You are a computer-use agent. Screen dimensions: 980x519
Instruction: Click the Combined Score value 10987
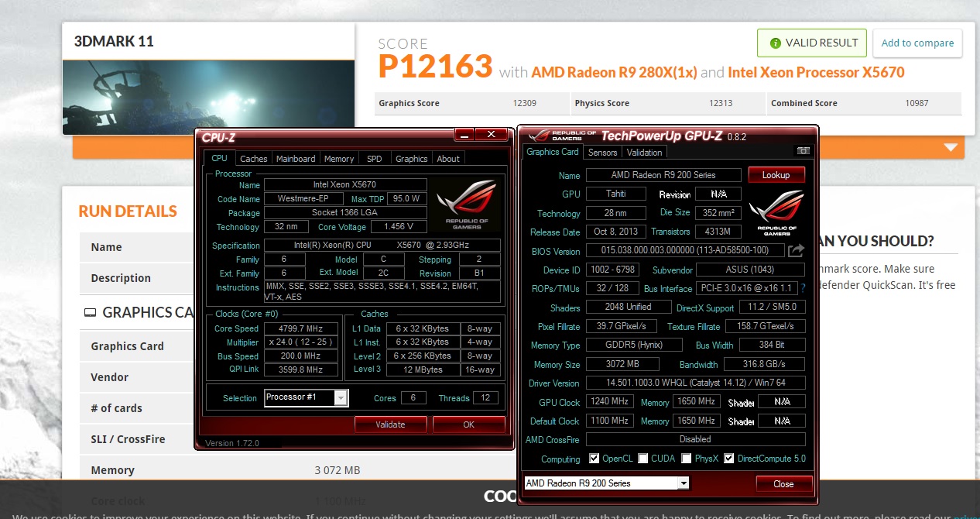coord(917,103)
